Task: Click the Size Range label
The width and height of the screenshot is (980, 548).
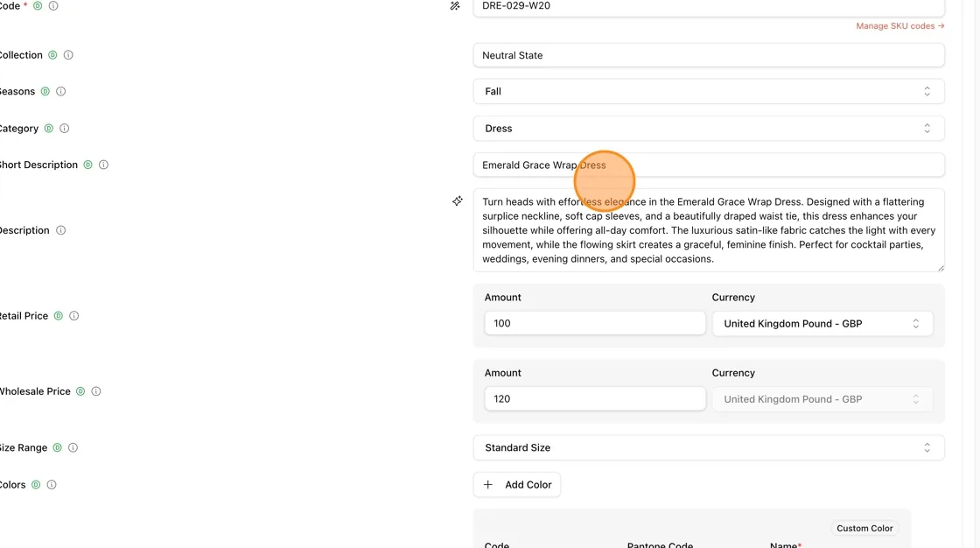Action: [x=24, y=447]
